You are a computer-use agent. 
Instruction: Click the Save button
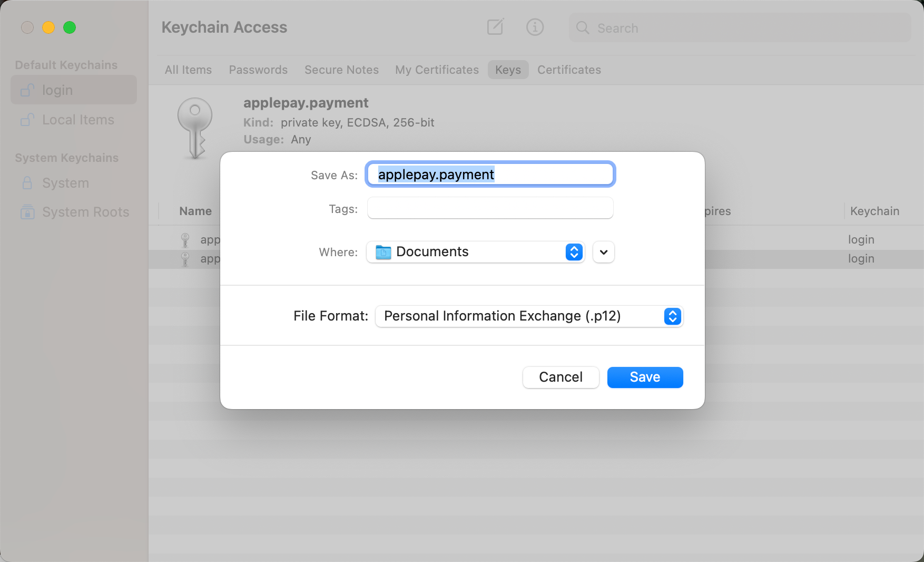point(645,377)
